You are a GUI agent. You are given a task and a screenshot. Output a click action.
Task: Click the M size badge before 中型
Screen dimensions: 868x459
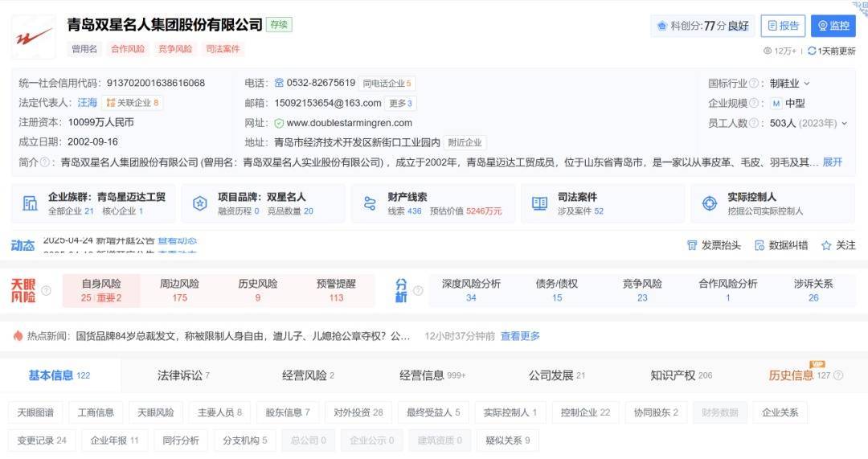coord(776,103)
